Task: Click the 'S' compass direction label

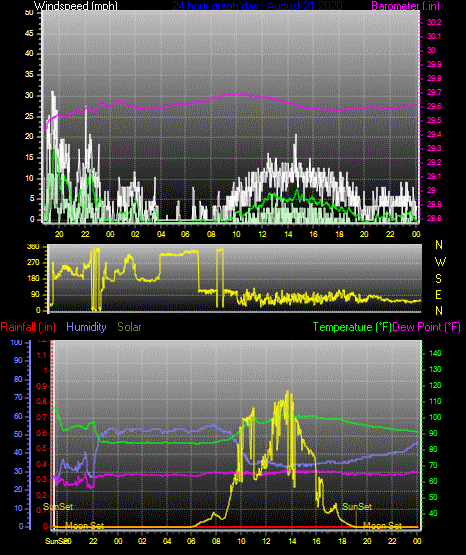Action: [438, 279]
